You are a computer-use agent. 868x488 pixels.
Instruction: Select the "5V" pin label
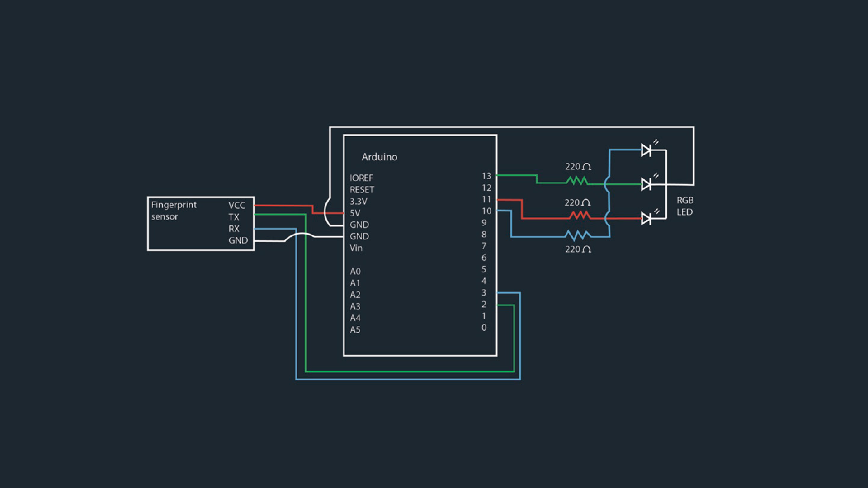click(x=354, y=213)
